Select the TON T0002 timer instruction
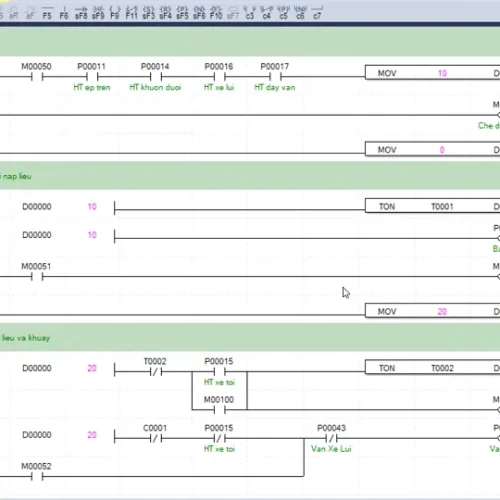Viewport: 500px width, 500px height. click(433, 368)
